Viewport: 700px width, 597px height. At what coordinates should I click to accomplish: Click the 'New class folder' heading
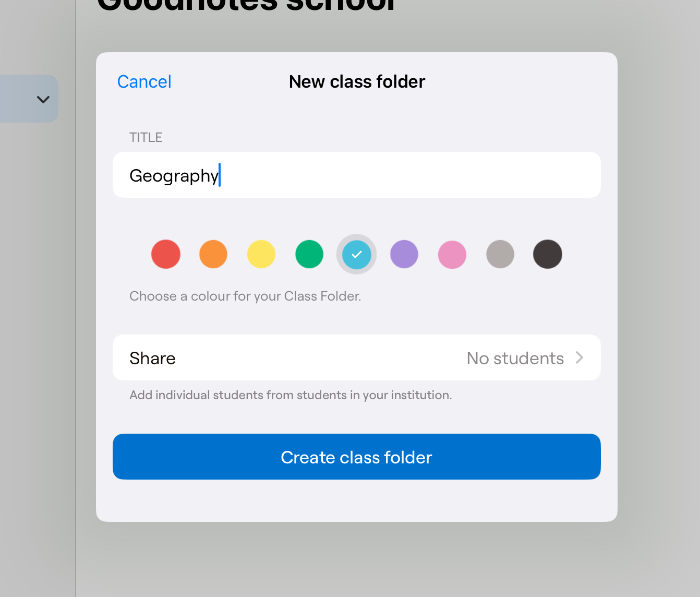[357, 82]
